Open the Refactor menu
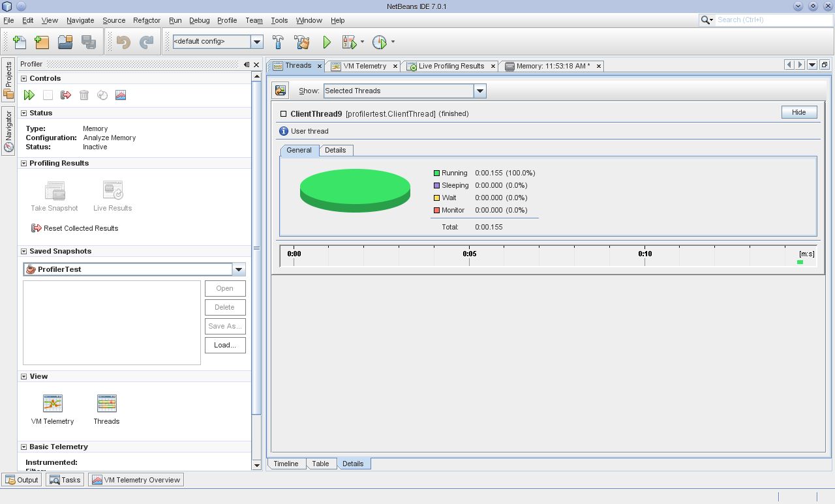Viewport: 835px width, 504px height. tap(147, 20)
